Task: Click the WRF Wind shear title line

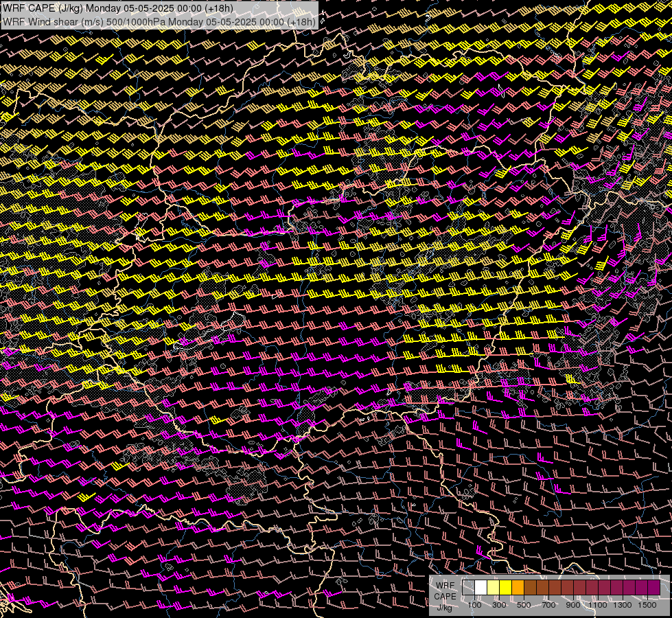Action: [159, 21]
